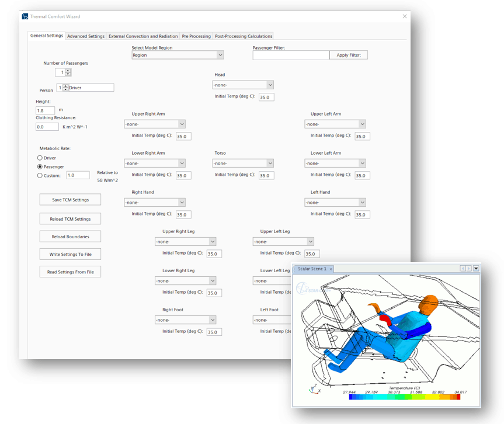Select the Driver metabolic rate option
This screenshot has width=504, height=424.
click(x=40, y=158)
